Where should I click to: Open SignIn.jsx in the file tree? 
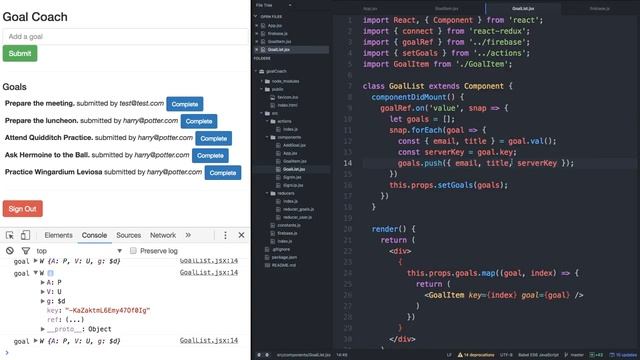click(x=292, y=177)
